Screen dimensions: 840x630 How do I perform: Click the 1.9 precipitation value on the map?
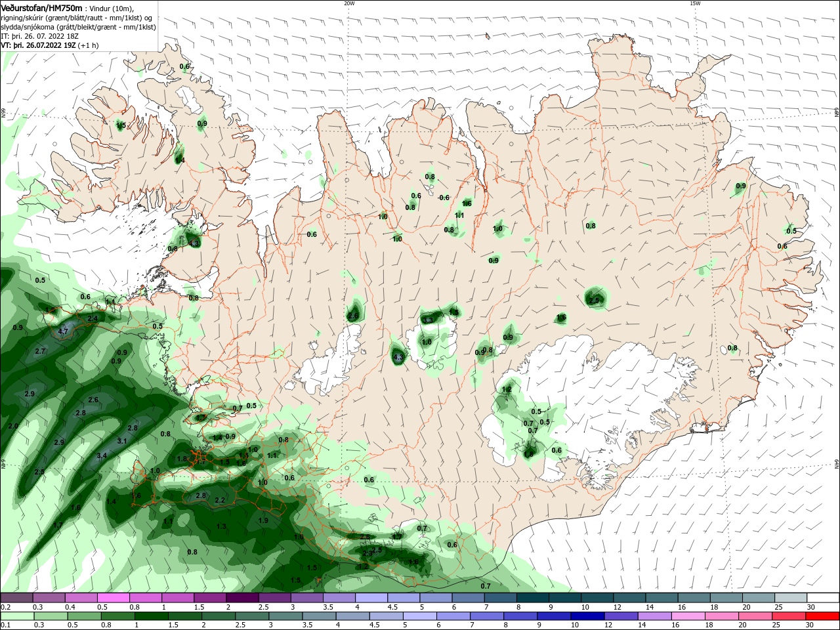point(263,520)
